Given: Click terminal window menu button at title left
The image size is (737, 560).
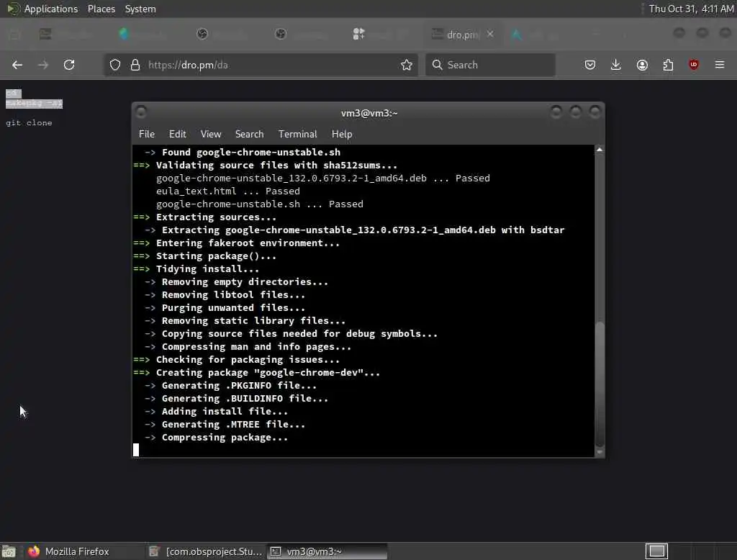Looking at the screenshot, I should [140, 112].
